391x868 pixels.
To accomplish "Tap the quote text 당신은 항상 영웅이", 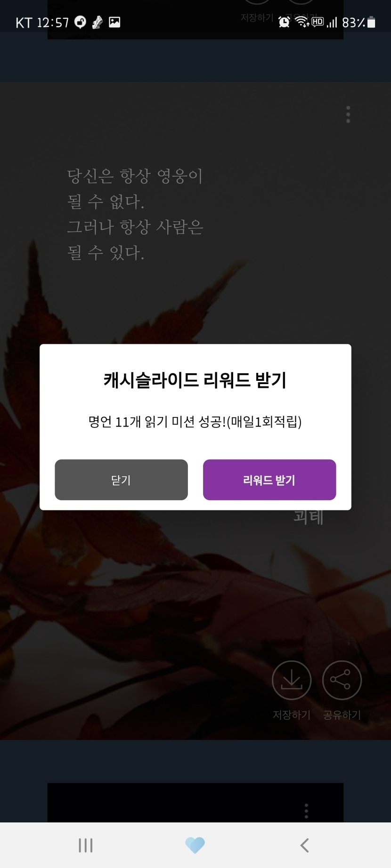I will pos(135,176).
